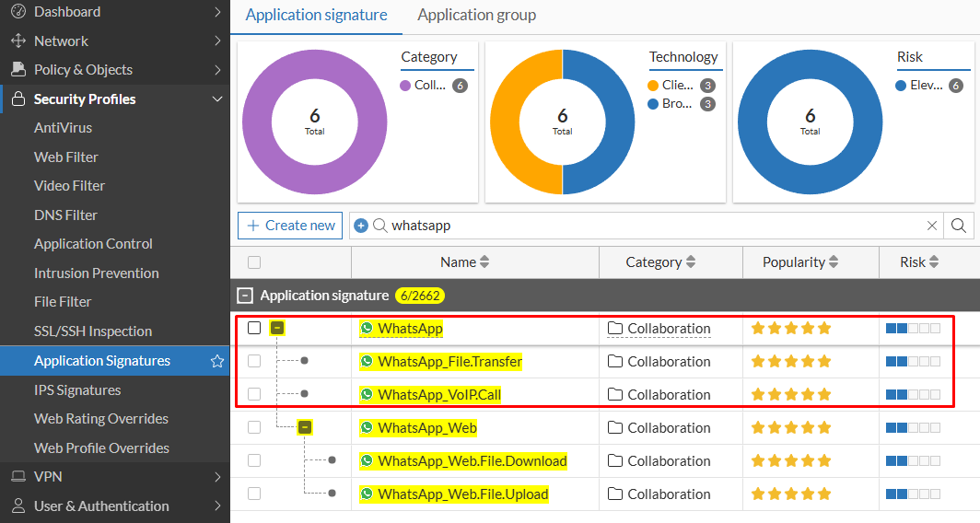Image resolution: width=980 pixels, height=523 pixels.
Task: Click the WhatsApp_File.Transfer logo icon
Action: tap(367, 361)
